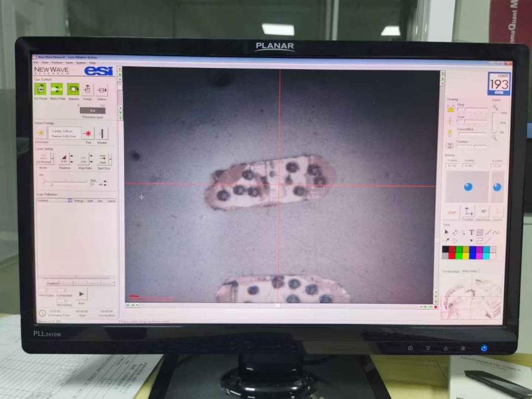
Task: Click the Purge gas control icon
Action: coord(87,90)
